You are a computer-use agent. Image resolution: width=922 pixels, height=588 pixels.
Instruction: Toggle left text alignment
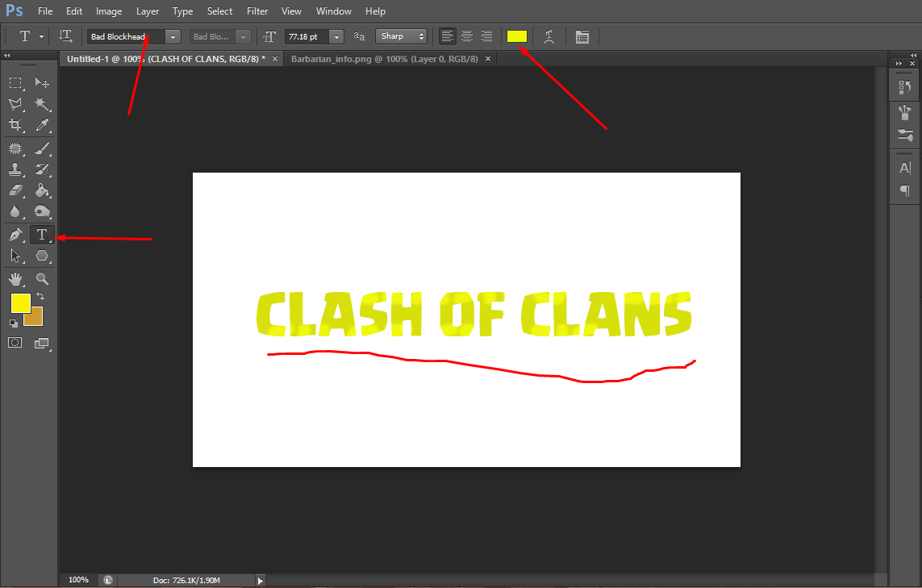[447, 35]
